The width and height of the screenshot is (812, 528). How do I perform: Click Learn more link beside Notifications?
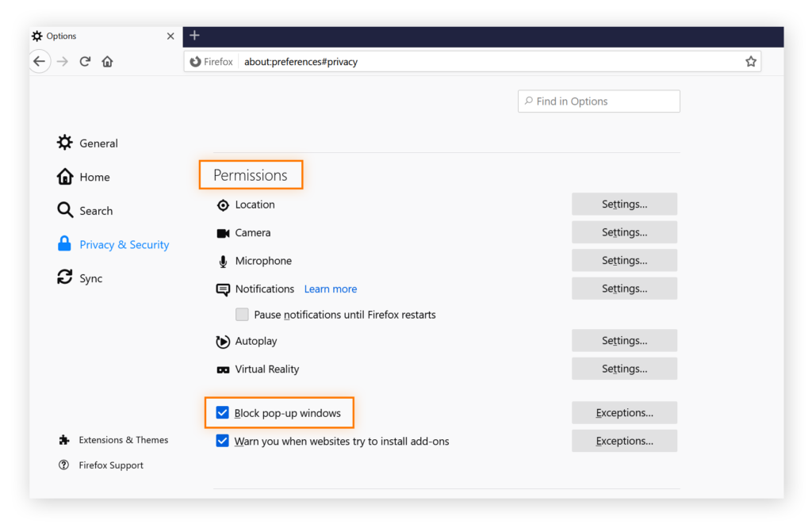[x=331, y=289]
